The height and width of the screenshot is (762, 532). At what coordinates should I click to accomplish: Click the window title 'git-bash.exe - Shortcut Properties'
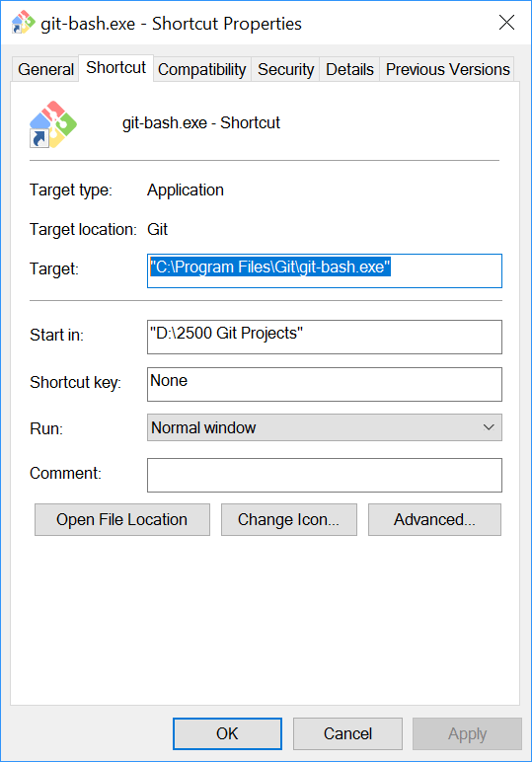point(171,24)
